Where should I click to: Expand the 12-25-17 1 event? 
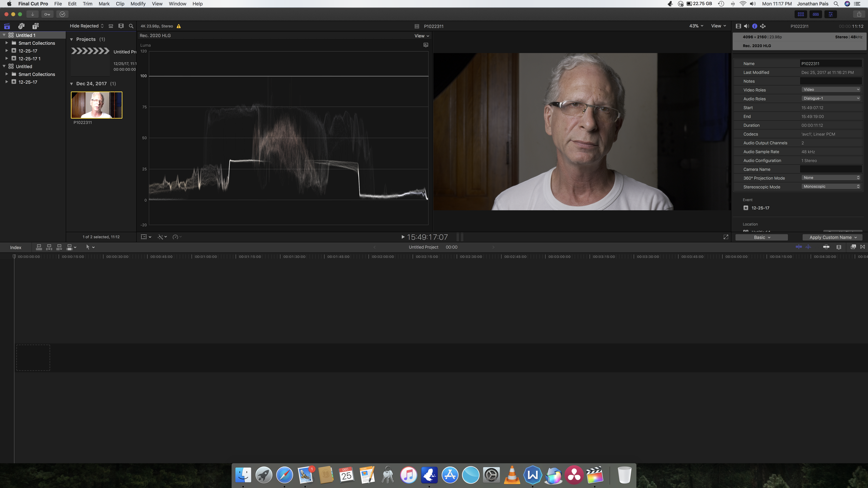[x=6, y=58]
